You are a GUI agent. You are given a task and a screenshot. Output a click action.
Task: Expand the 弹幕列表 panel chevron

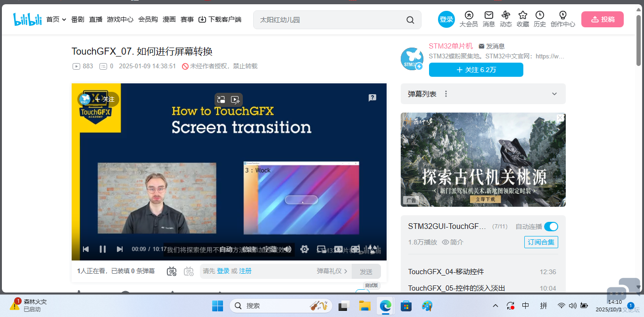(x=554, y=94)
